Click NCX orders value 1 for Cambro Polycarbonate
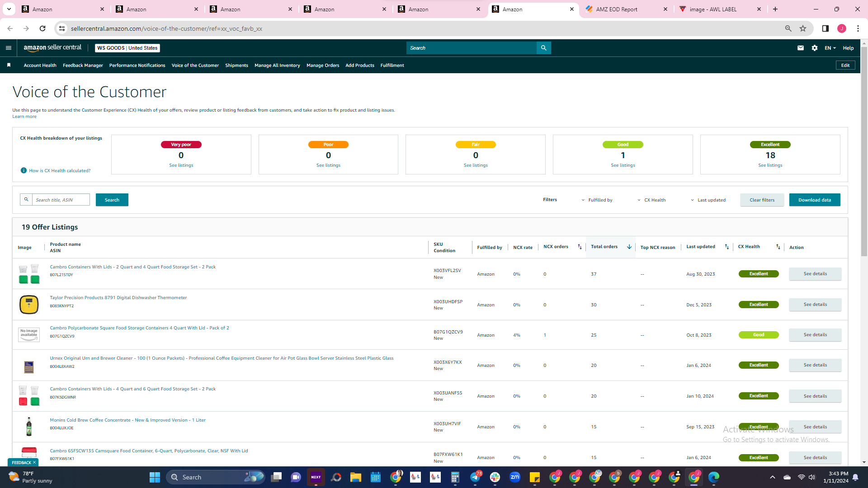The width and height of the screenshot is (868, 488). (x=545, y=335)
